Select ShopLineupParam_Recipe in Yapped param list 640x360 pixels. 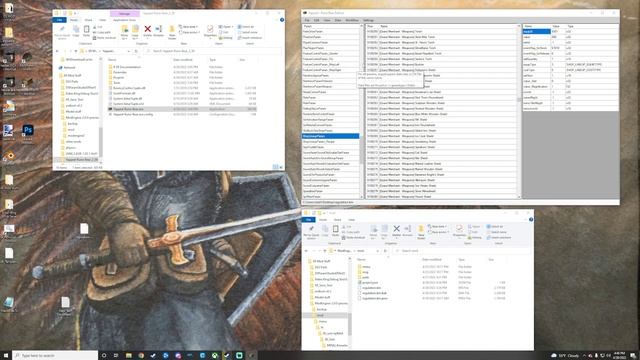331,142
